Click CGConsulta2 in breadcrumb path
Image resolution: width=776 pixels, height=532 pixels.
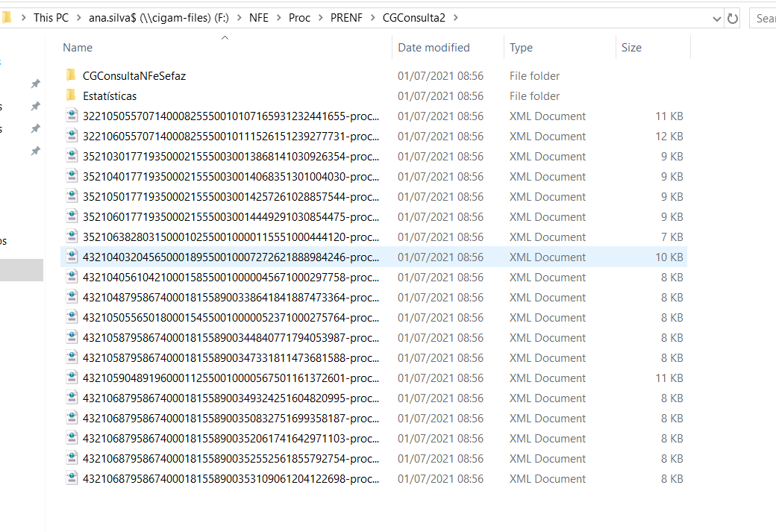click(413, 18)
